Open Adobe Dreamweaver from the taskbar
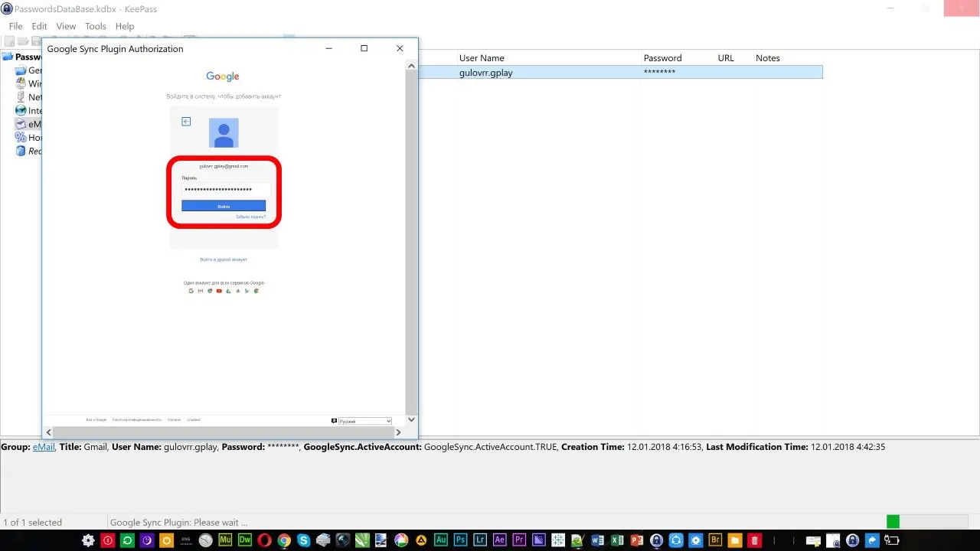980x551 pixels. [245, 540]
